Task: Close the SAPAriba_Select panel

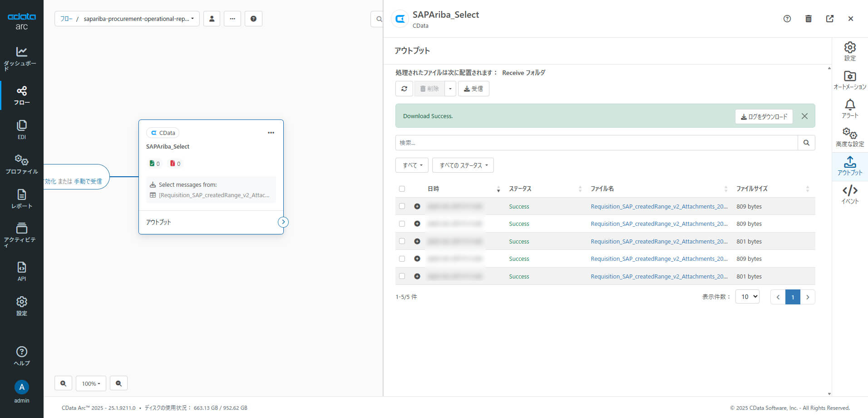Action: (x=851, y=19)
